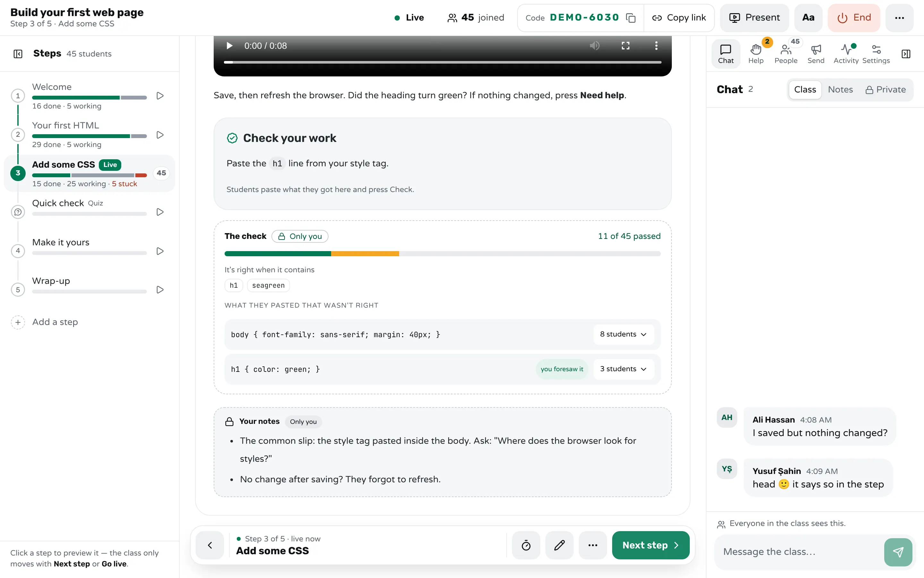Open the Activity panel
Viewport: 924px width, 578px height.
(846, 54)
